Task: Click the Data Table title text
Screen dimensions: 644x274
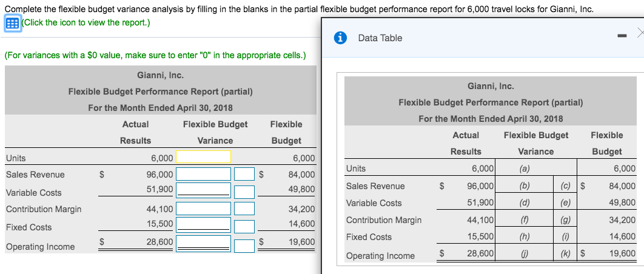Action: tap(380, 38)
